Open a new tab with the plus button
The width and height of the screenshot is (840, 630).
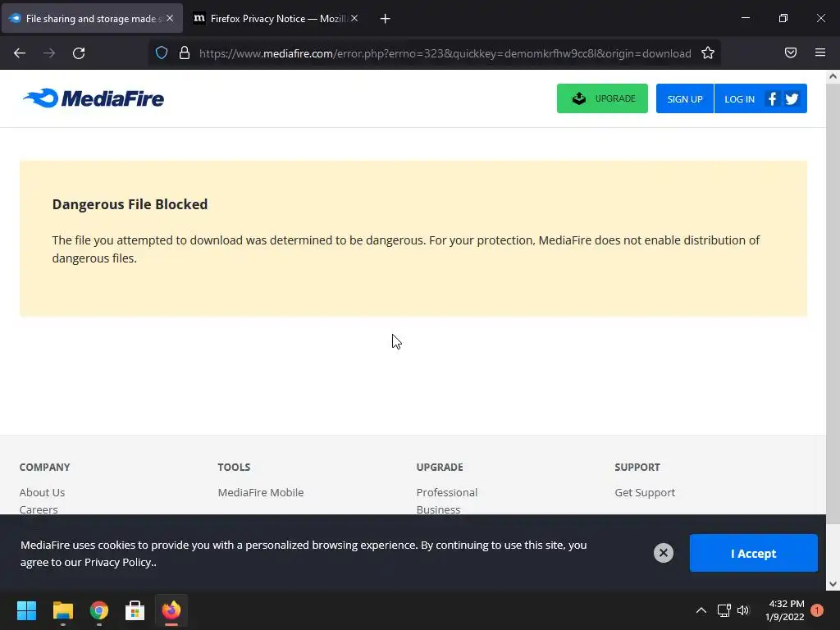[385, 19]
